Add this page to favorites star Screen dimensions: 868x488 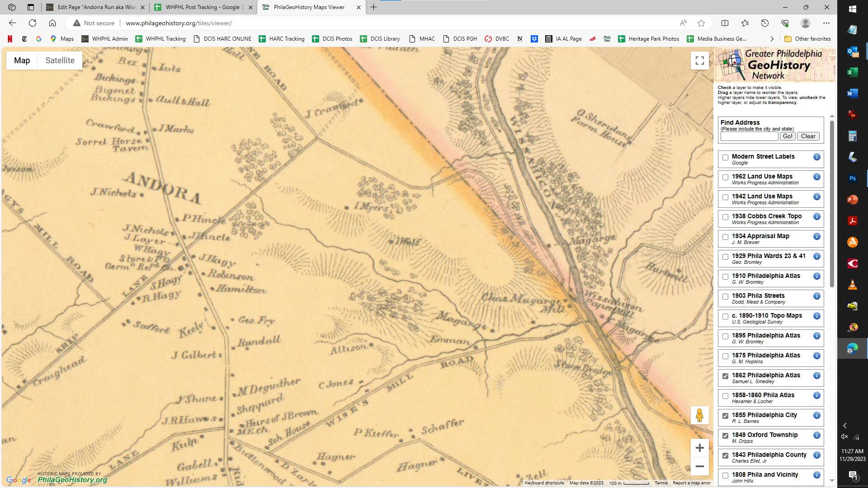click(x=701, y=23)
